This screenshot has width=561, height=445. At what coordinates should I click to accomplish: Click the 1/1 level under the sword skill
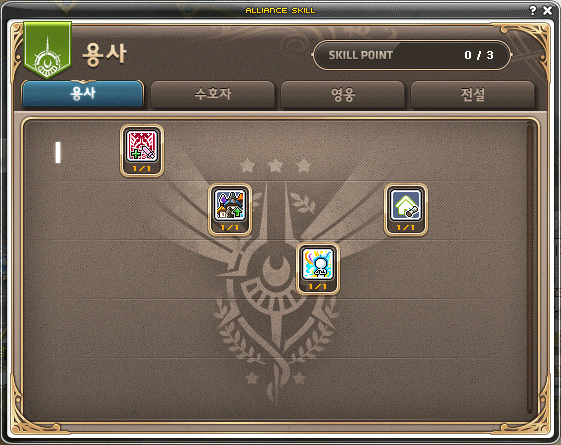tap(142, 168)
